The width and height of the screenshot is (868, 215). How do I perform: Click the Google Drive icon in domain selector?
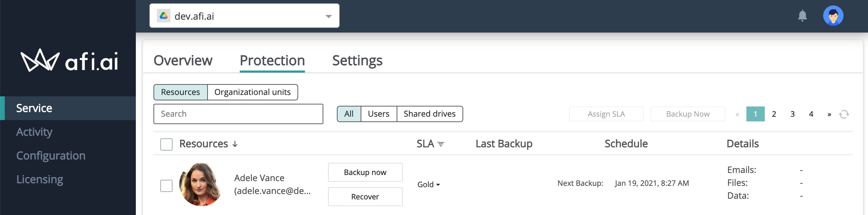pyautogui.click(x=164, y=16)
